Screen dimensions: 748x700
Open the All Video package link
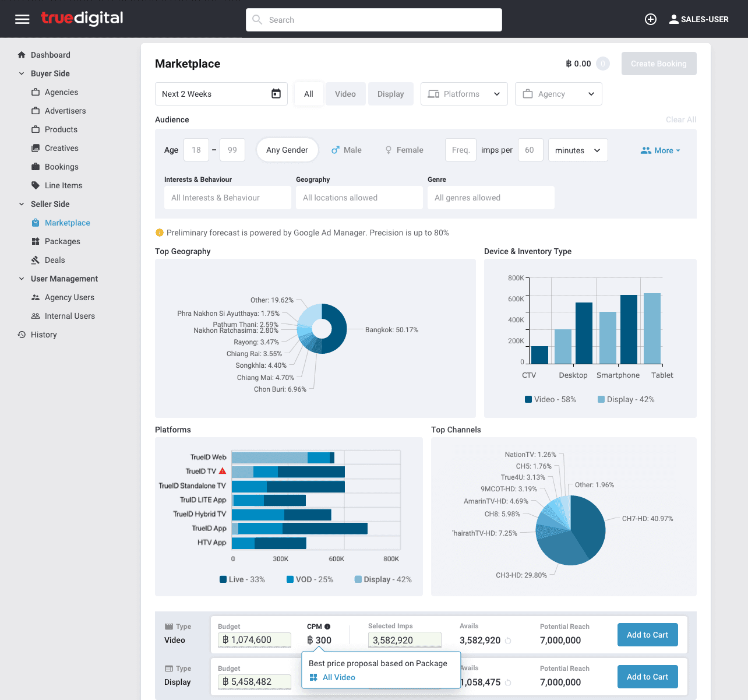[339, 677]
